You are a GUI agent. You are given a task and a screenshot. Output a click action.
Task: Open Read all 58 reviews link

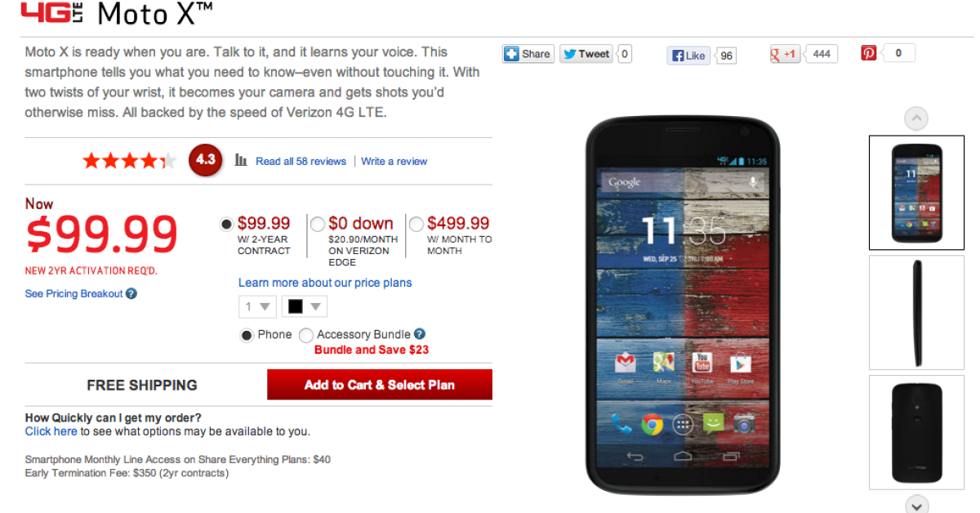[301, 161]
